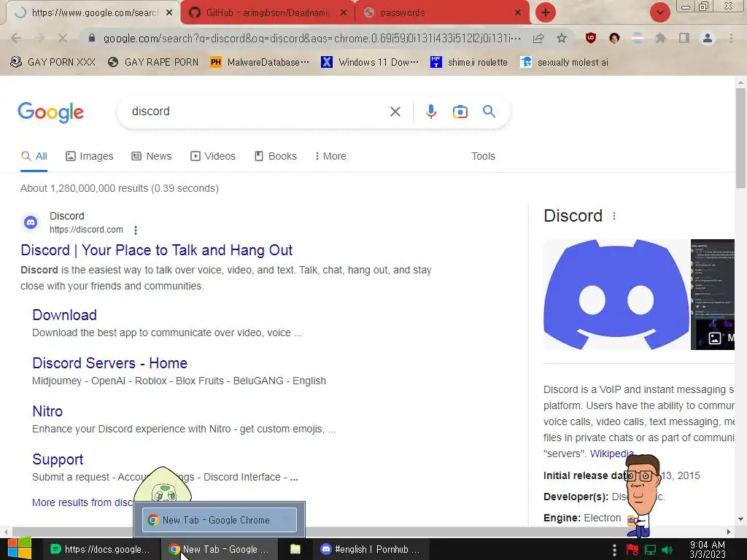Open the large Discord logo image
The width and height of the screenshot is (747, 560).
coord(616,295)
